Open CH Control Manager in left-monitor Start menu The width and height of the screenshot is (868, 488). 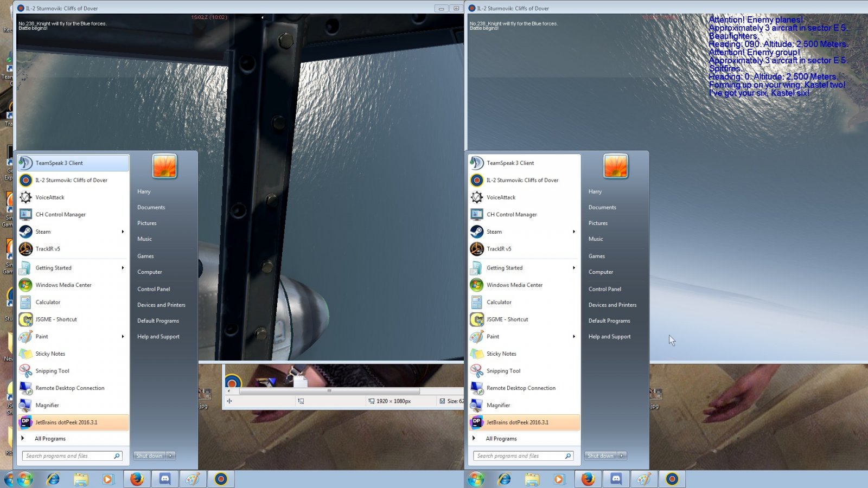tap(73, 215)
